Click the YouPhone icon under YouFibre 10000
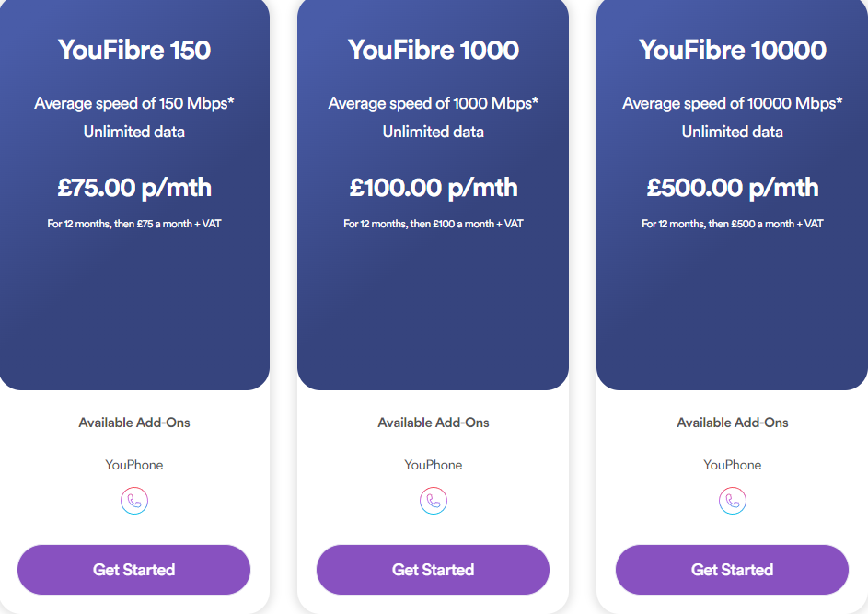The width and height of the screenshot is (868, 614). click(733, 501)
